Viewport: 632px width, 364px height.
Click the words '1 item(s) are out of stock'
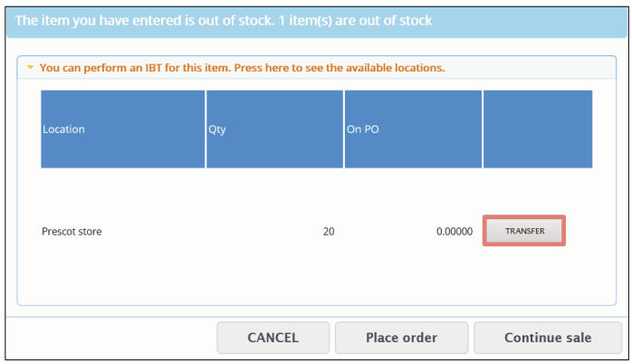coord(355,21)
